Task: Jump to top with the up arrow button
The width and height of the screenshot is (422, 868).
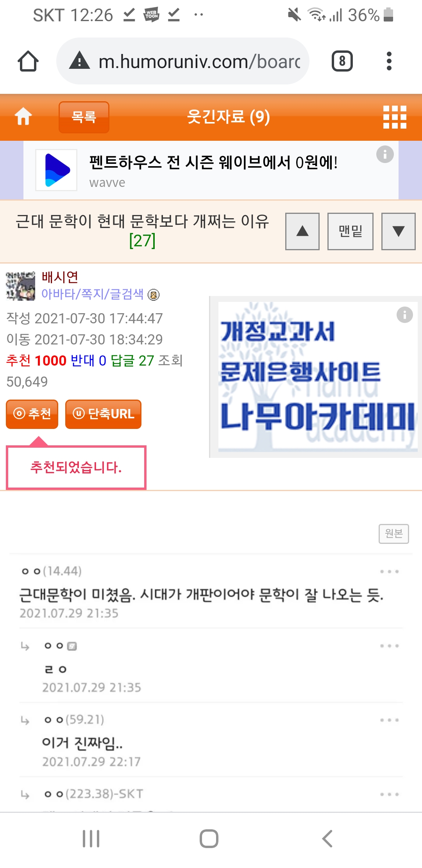Action: 302,231
